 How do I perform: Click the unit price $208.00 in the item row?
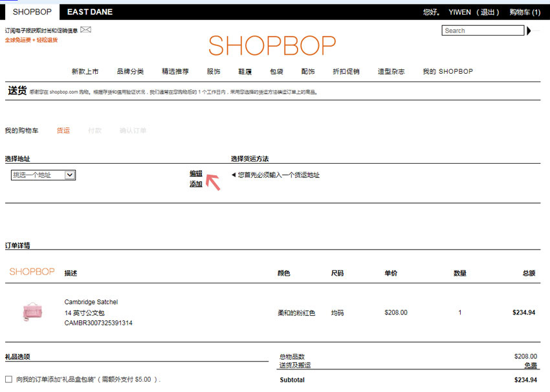pyautogui.click(x=396, y=312)
